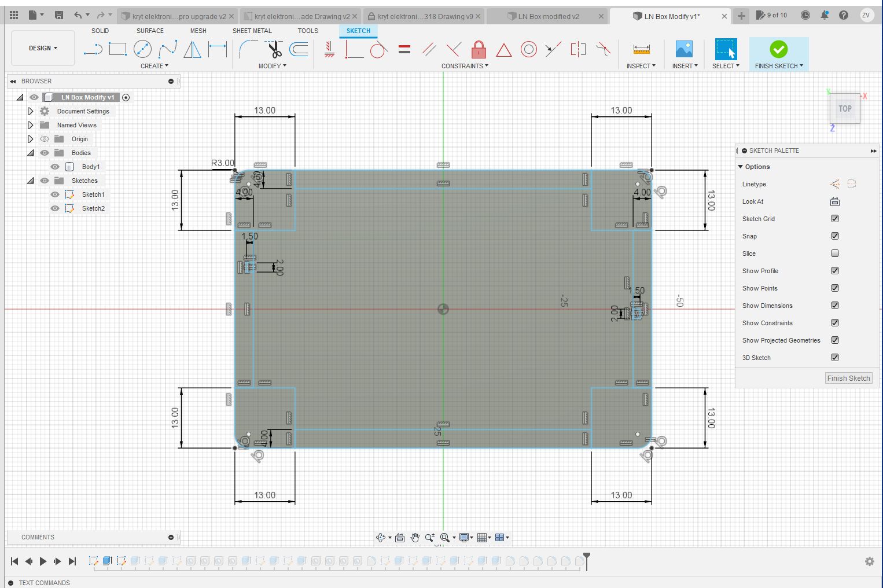Switch to the LN Box modified v2 tab
The width and height of the screenshot is (883, 588).
(548, 16)
